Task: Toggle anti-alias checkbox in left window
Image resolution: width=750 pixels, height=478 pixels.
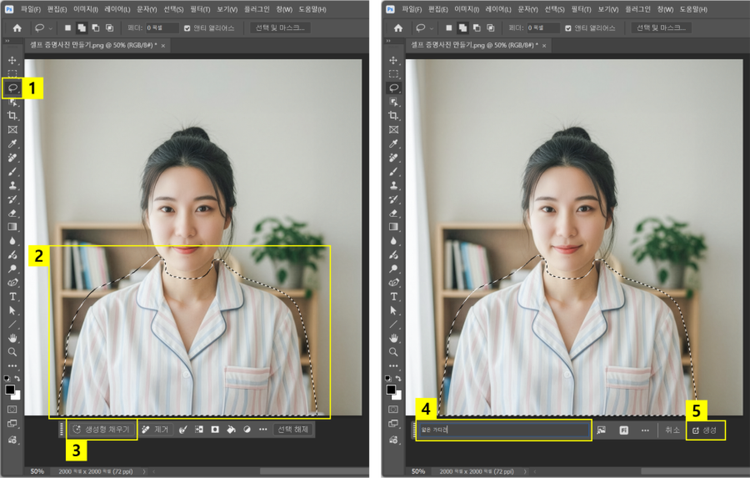Action: (x=188, y=28)
